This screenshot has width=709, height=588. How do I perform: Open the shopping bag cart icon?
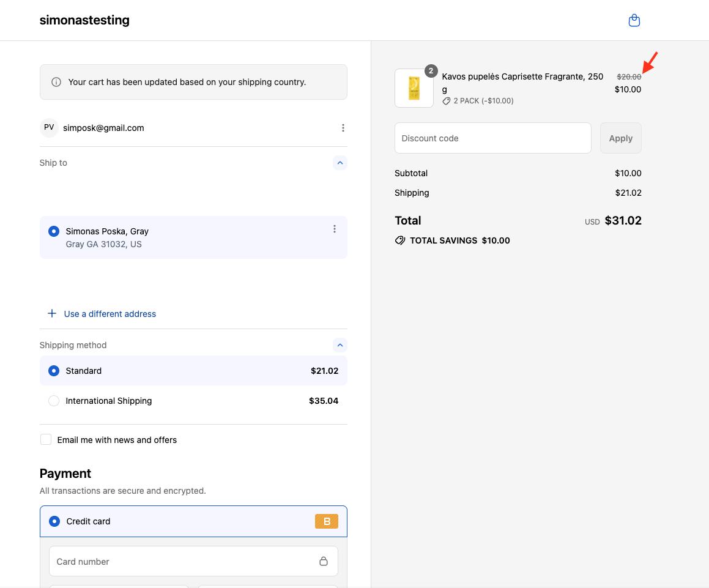634,21
